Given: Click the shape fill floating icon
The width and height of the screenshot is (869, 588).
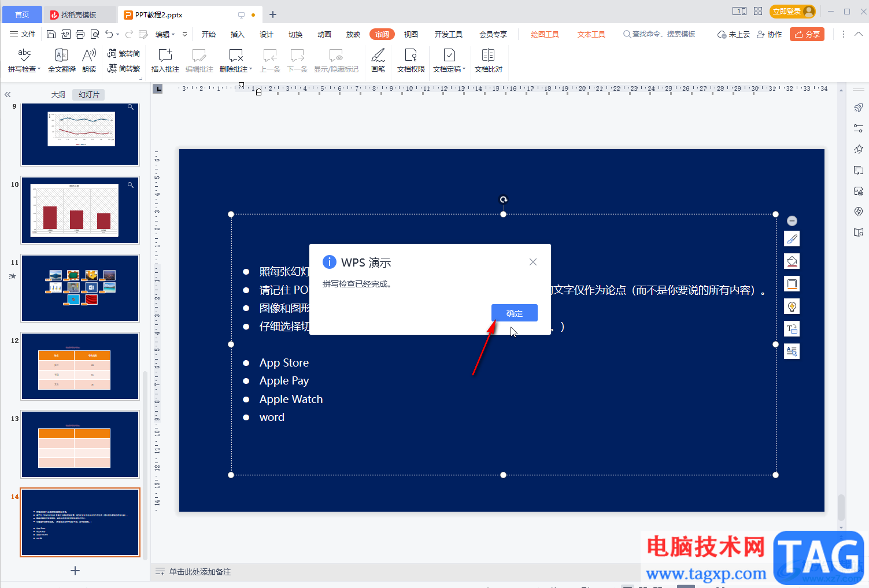Looking at the screenshot, I should click(792, 261).
